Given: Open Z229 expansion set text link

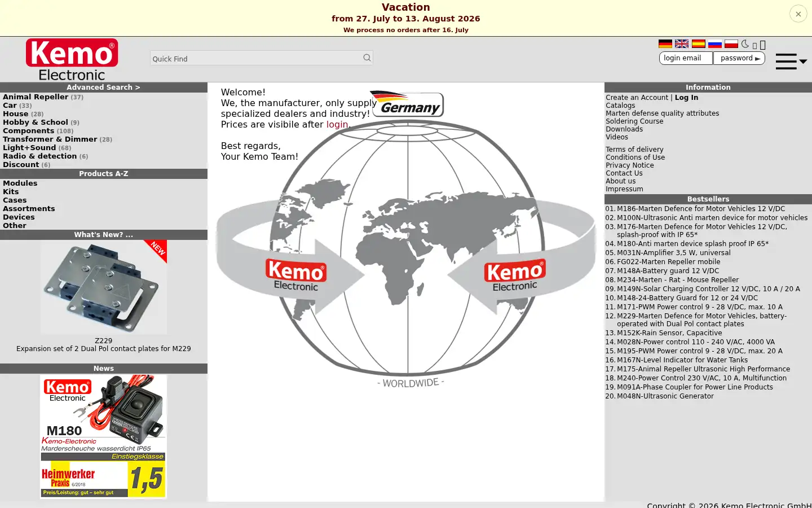Looking at the screenshot, I should (x=104, y=349).
